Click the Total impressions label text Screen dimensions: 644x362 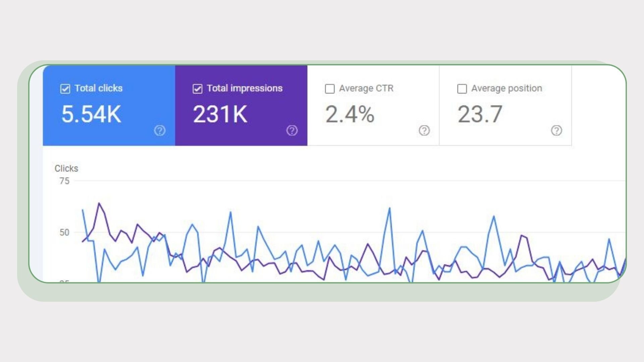click(x=245, y=88)
